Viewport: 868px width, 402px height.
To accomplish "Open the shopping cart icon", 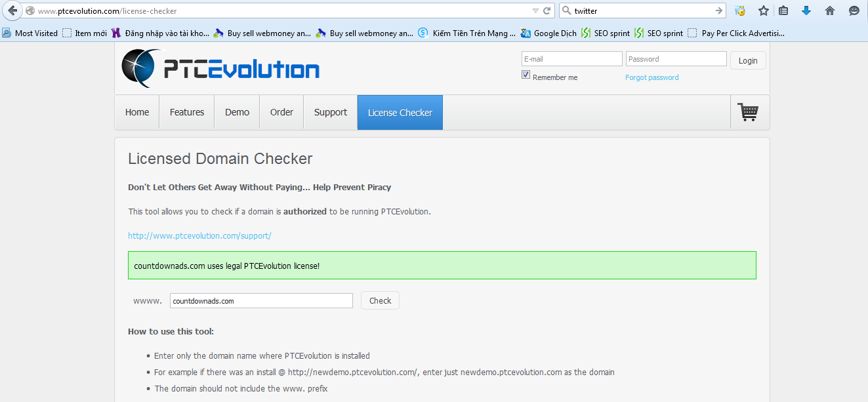I will pos(748,112).
